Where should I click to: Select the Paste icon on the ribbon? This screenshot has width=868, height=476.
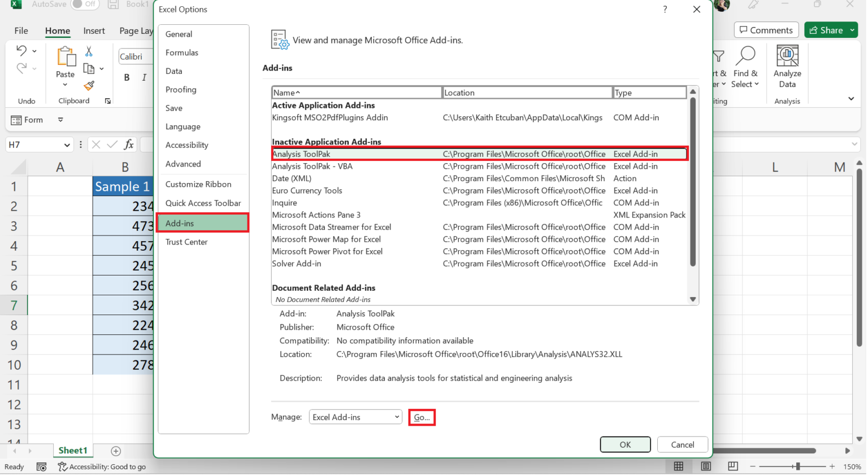(66, 56)
